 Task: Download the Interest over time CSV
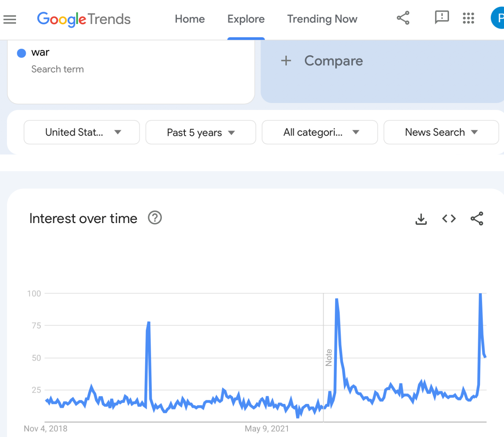421,219
